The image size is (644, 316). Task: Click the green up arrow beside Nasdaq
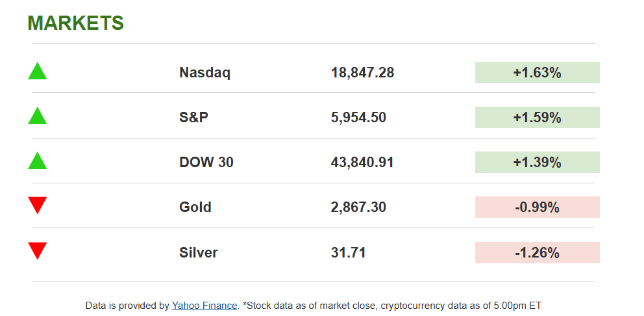click(37, 72)
